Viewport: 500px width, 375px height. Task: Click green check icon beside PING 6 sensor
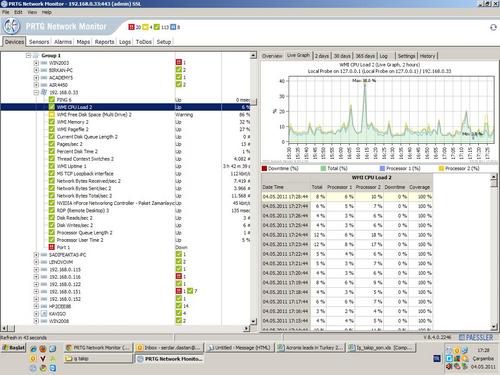(x=52, y=99)
